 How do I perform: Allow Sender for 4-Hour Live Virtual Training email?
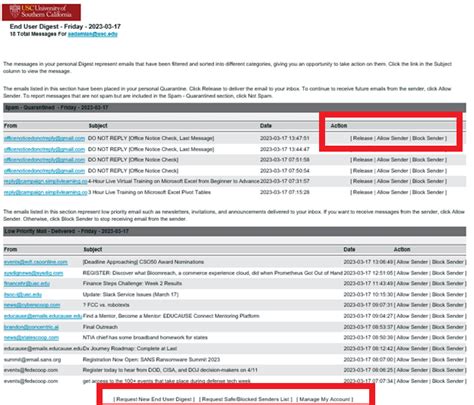tap(392, 181)
